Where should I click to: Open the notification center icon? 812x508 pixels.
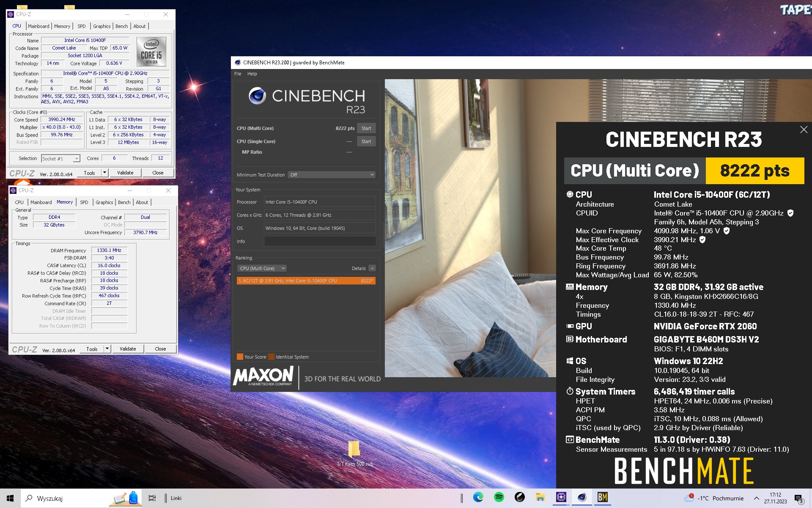click(798, 499)
